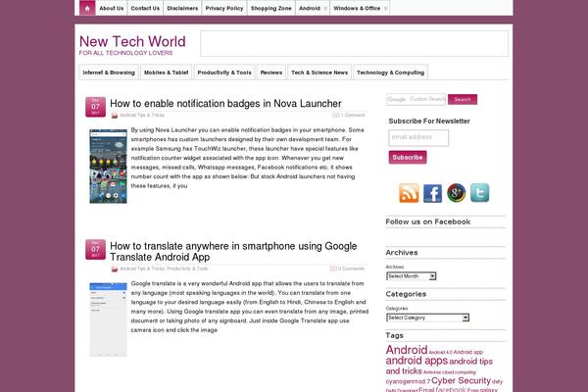588x392 pixels.
Task: Click the Search button
Action: point(463,99)
